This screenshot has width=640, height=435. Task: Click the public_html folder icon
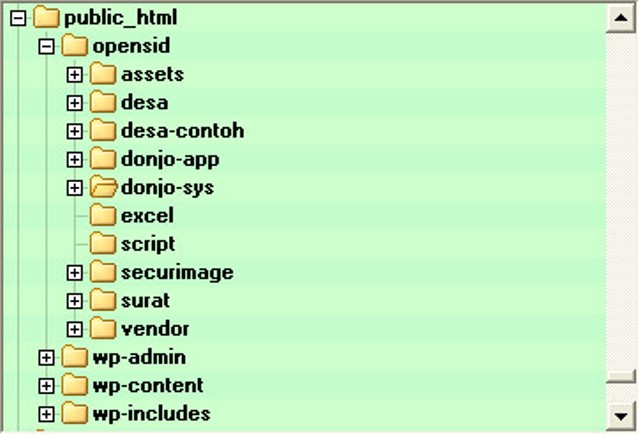[x=46, y=18]
